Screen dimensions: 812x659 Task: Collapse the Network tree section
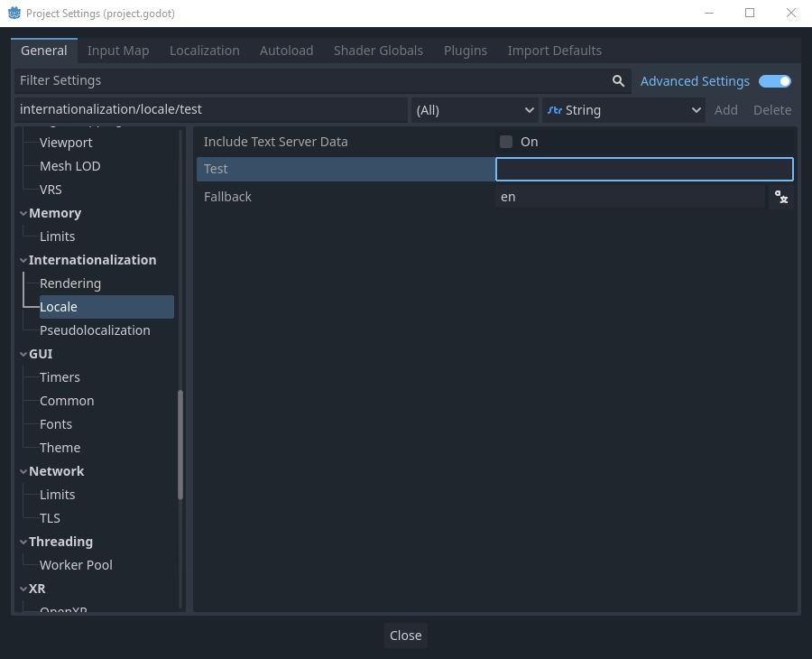click(23, 471)
